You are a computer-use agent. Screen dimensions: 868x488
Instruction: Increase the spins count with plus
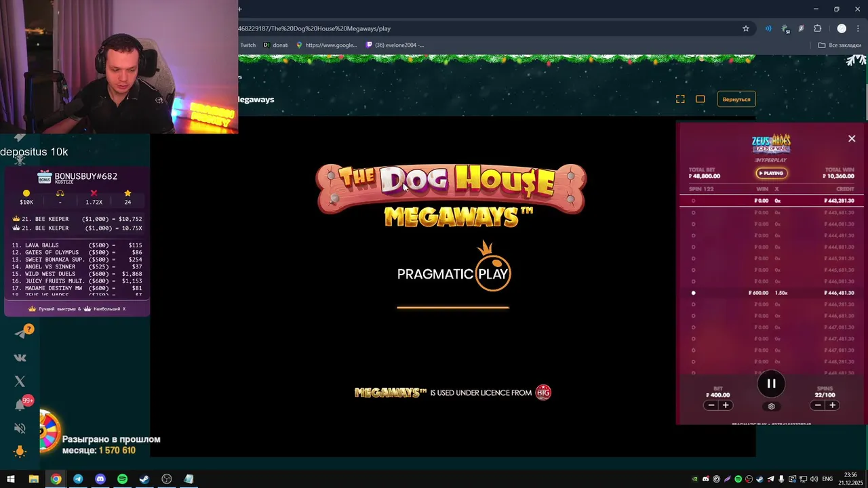pyautogui.click(x=833, y=405)
